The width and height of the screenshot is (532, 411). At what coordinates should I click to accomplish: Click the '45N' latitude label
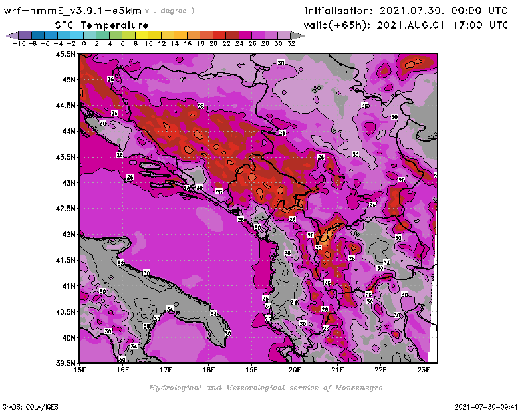click(x=68, y=80)
